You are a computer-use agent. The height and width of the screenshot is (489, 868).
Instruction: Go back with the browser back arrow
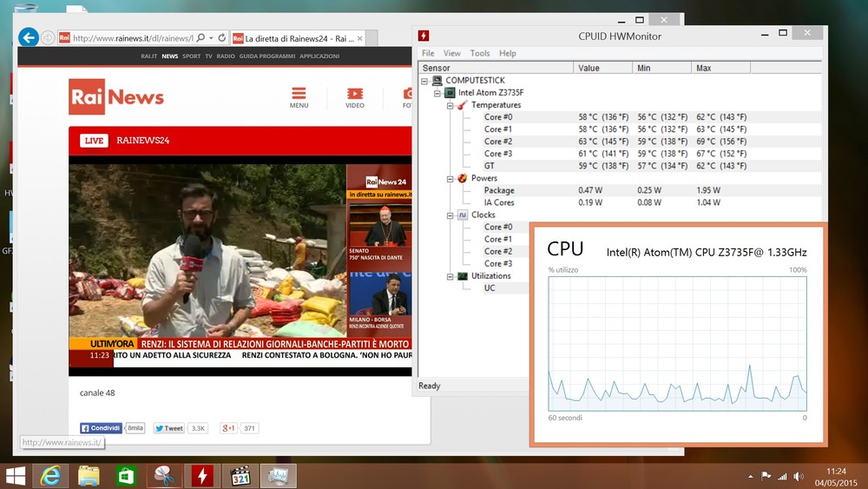[29, 37]
